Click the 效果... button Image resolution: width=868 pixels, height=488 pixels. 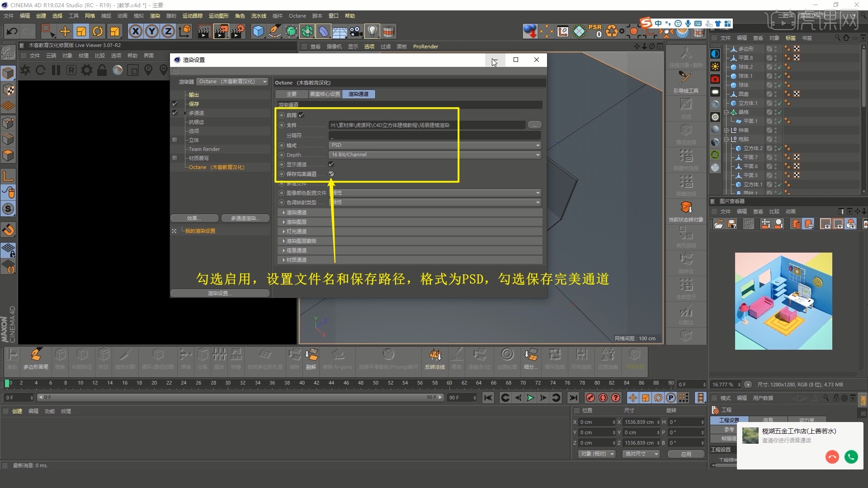(x=194, y=218)
